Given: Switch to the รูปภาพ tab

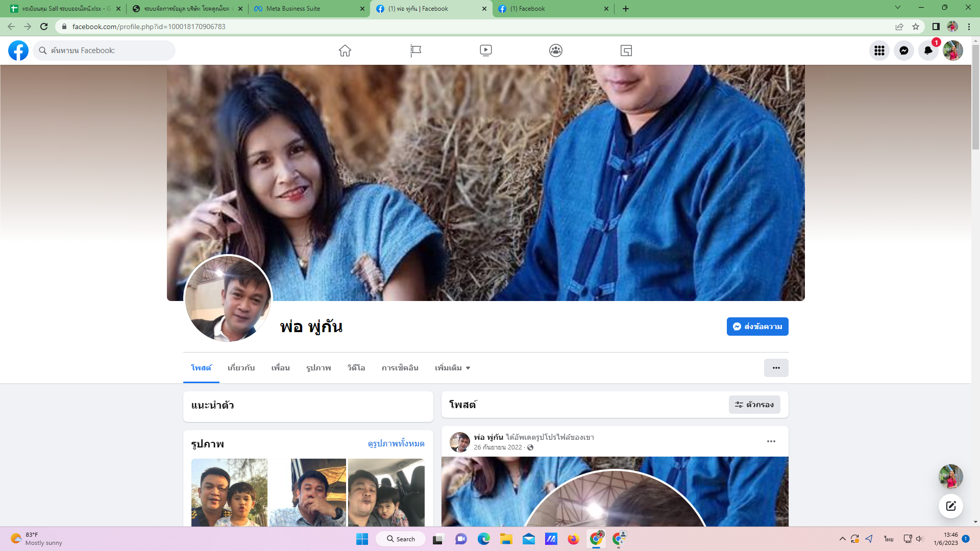Looking at the screenshot, I should pyautogui.click(x=318, y=368).
